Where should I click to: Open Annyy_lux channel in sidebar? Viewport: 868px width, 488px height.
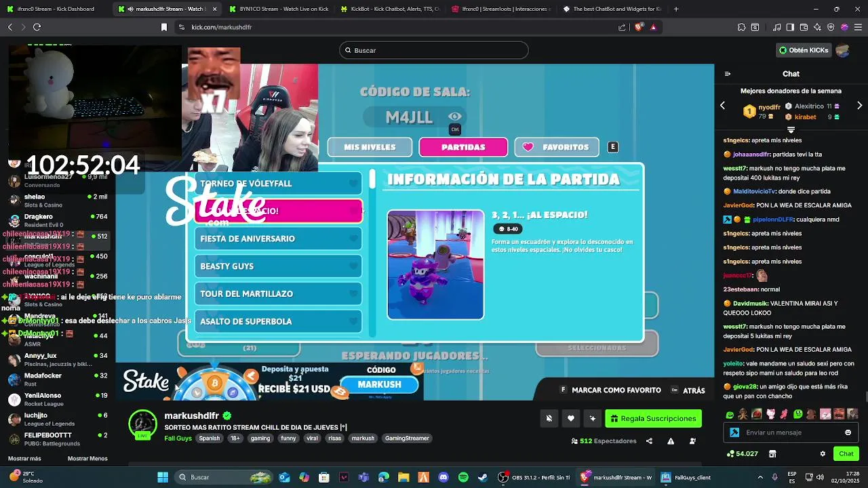pyautogui.click(x=58, y=359)
